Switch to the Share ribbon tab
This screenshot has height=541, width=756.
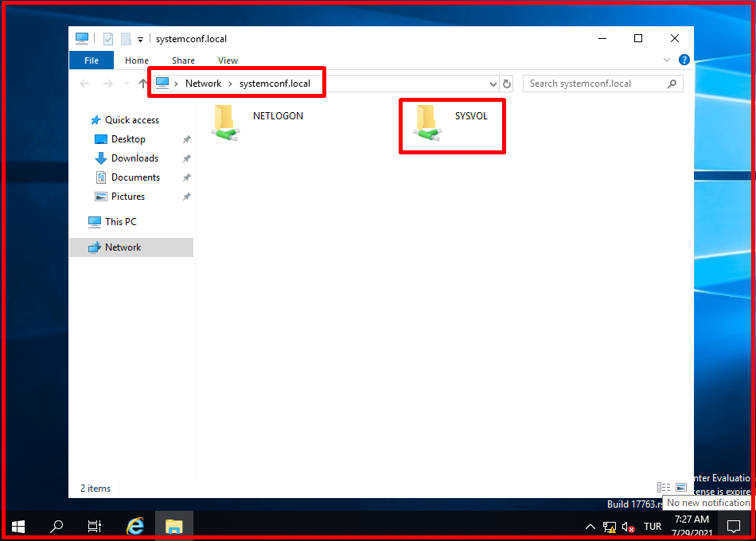pyautogui.click(x=183, y=60)
